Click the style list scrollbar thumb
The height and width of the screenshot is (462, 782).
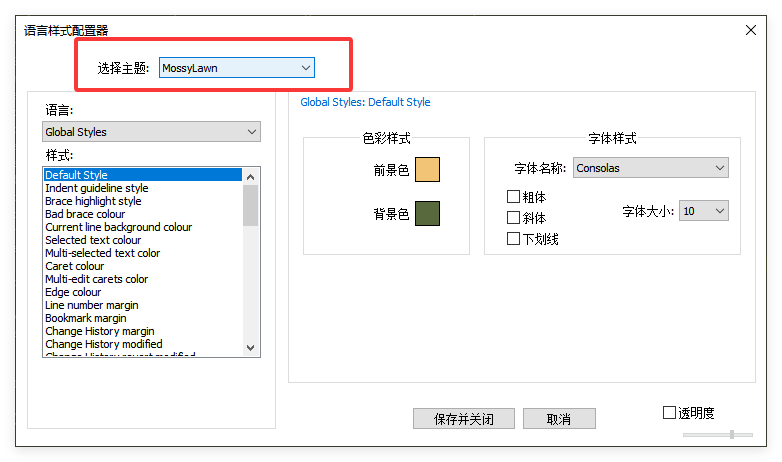point(251,206)
